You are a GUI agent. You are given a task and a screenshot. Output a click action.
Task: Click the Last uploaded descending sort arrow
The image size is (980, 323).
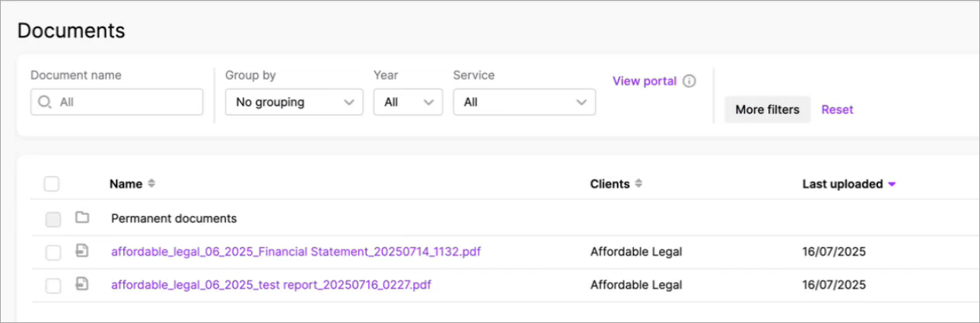coord(892,184)
